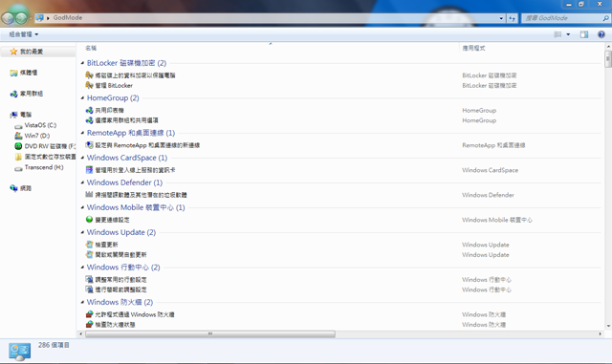Click the horizontal scrollbar thumb
The width and height of the screenshot is (612, 364).
point(210,334)
